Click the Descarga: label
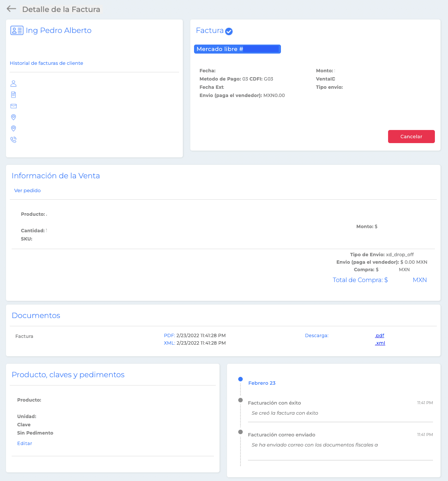448x481 pixels. (317, 336)
